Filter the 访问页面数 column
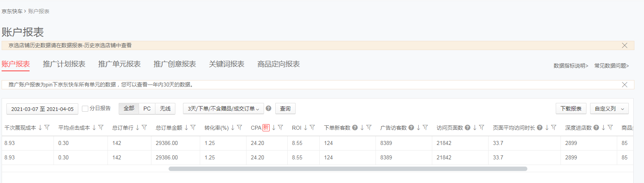644x183 pixels. pos(481,128)
